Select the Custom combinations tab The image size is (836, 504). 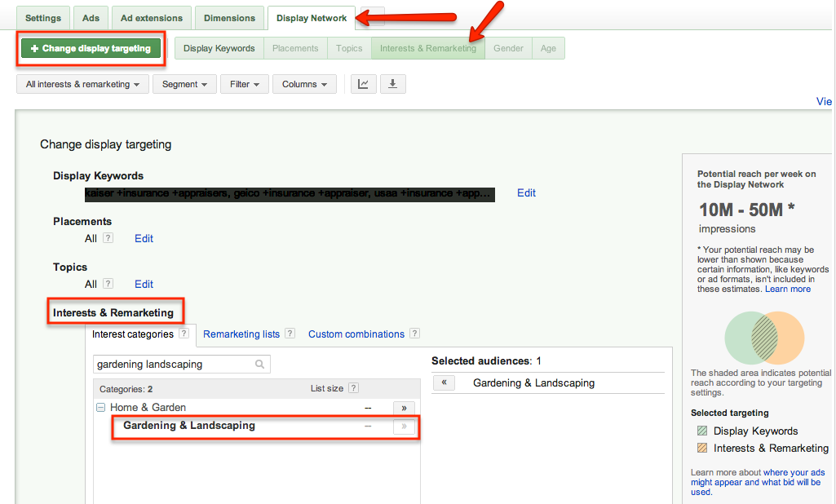pos(356,334)
